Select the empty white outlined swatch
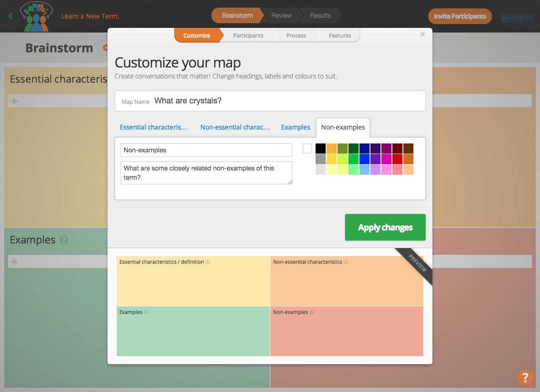 [x=308, y=149]
